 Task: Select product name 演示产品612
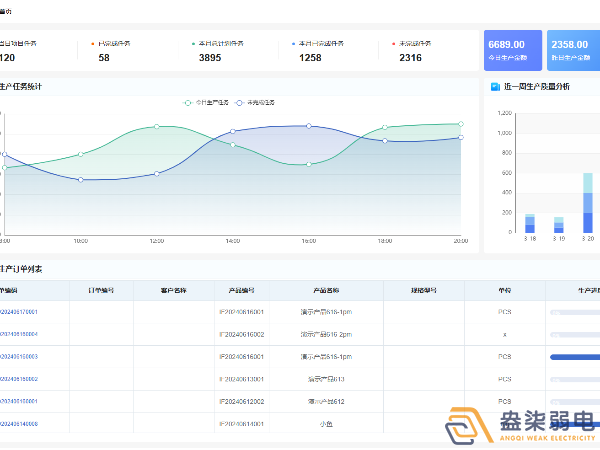[326, 401]
